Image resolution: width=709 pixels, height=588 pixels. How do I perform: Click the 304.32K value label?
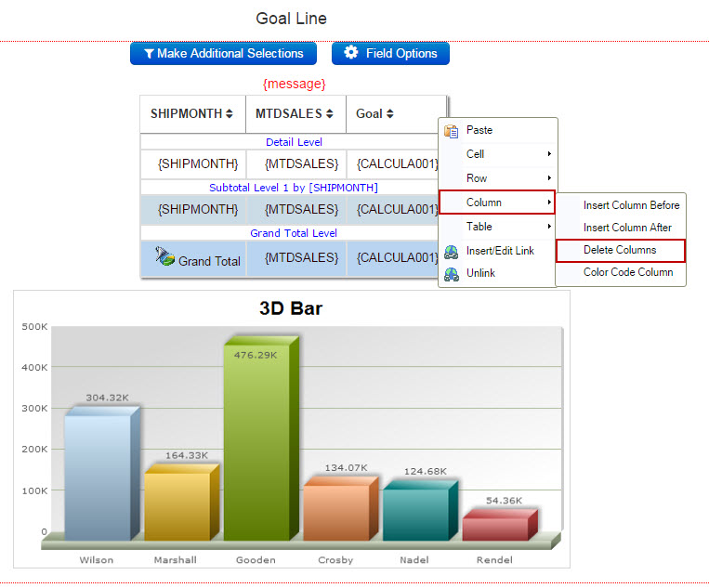pos(107,398)
